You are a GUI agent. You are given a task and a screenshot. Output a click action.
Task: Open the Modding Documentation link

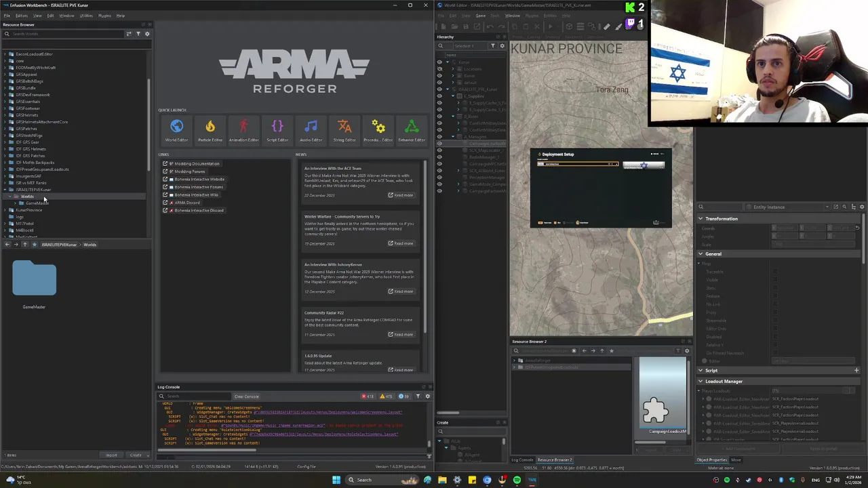pyautogui.click(x=197, y=164)
